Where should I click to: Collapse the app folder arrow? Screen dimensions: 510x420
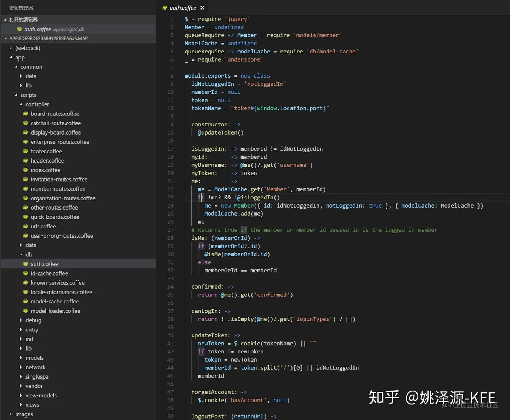(x=11, y=57)
